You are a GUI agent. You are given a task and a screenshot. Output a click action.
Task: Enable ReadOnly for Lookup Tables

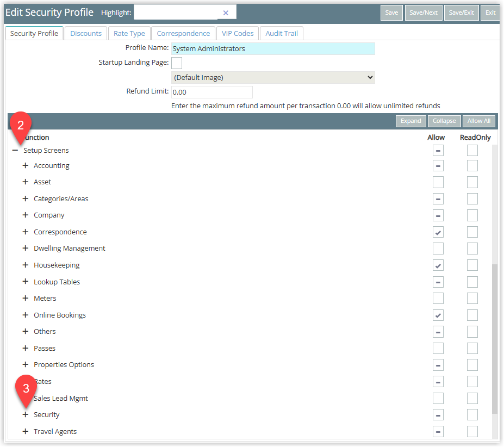472,282
